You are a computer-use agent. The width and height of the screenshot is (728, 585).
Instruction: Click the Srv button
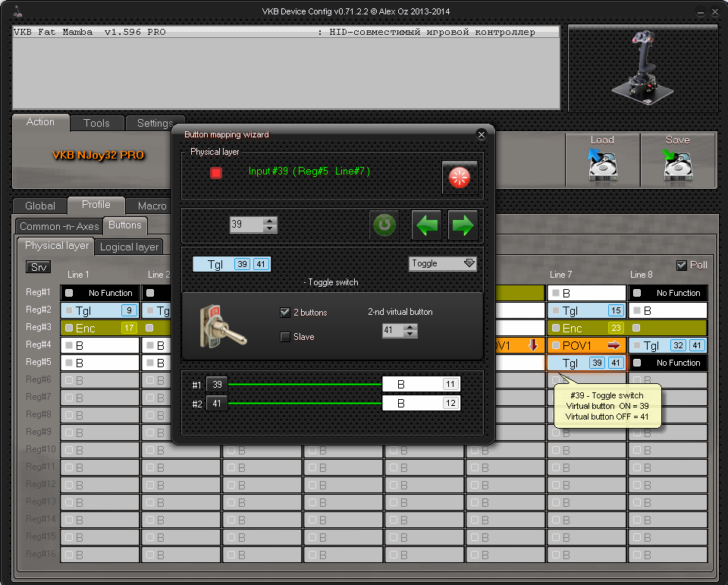(x=39, y=267)
